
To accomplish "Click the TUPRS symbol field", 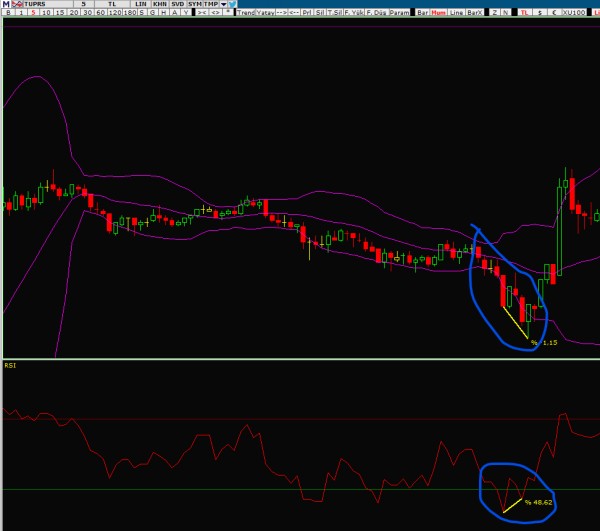I will click(48, 4).
